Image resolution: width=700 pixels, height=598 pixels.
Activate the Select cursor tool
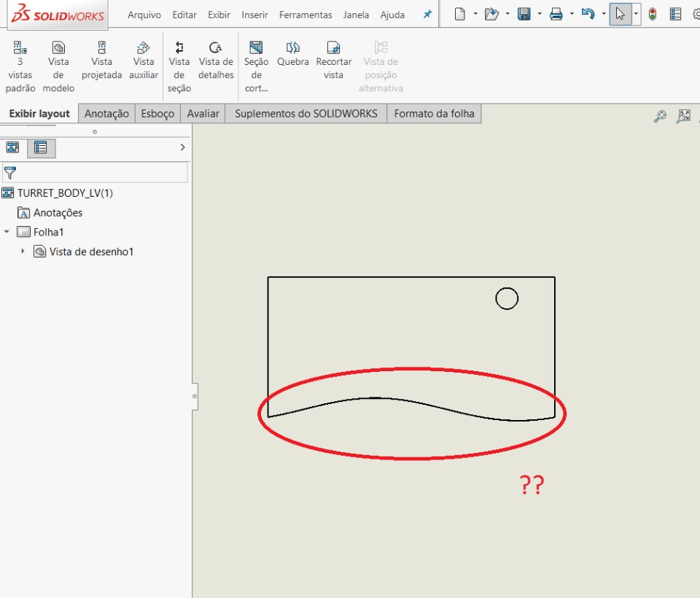point(620,15)
